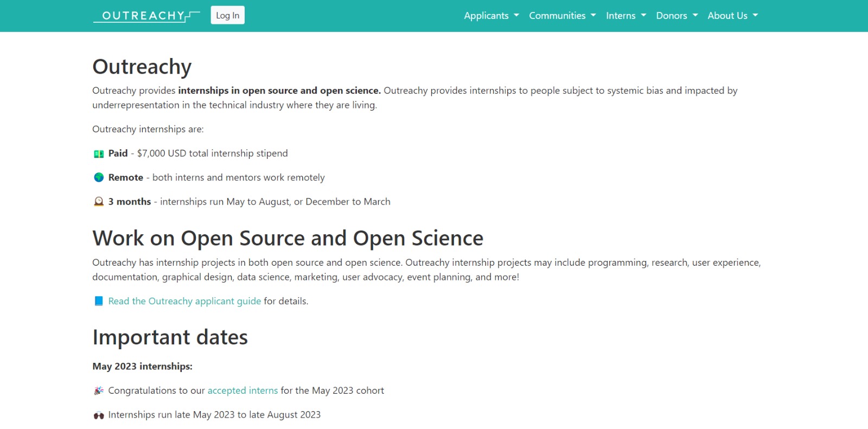Viewport: 868px width, 429px height.
Task: Click the clock emoji beside 3 months
Action: (x=99, y=202)
